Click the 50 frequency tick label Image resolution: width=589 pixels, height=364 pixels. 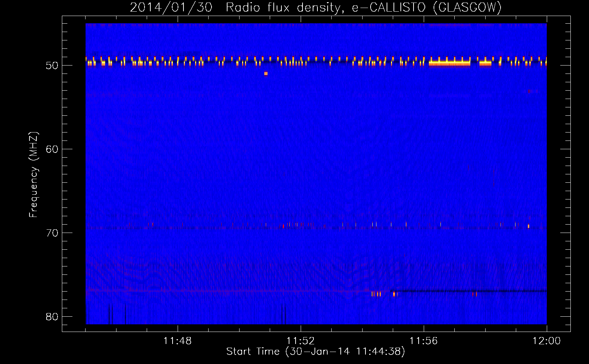point(52,66)
